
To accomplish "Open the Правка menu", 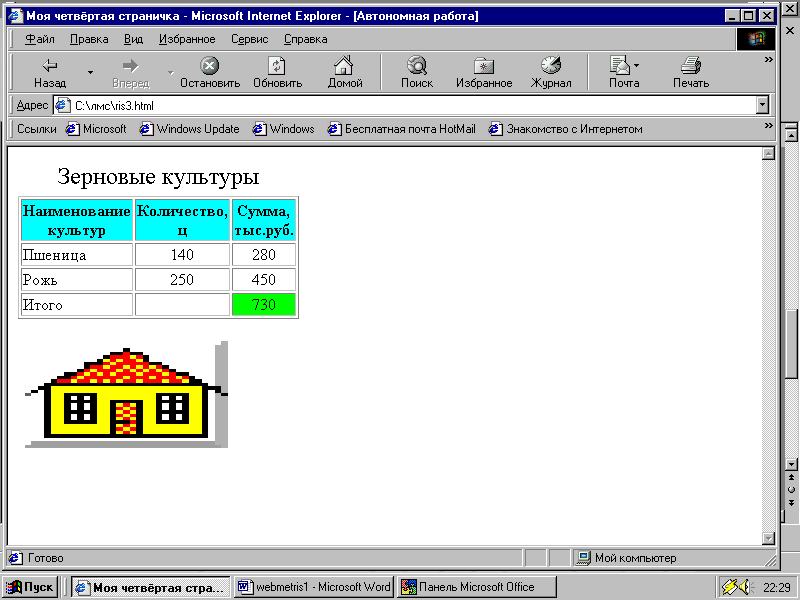I will (x=89, y=39).
